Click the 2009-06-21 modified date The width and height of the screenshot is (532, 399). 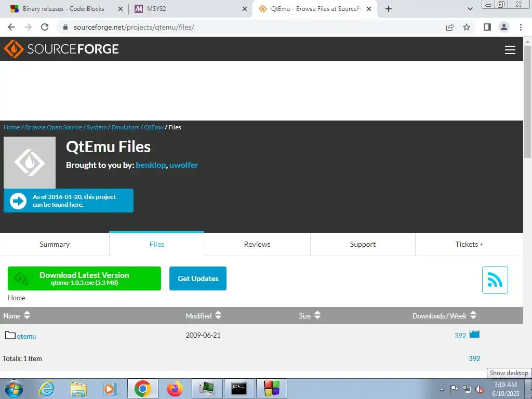click(203, 335)
